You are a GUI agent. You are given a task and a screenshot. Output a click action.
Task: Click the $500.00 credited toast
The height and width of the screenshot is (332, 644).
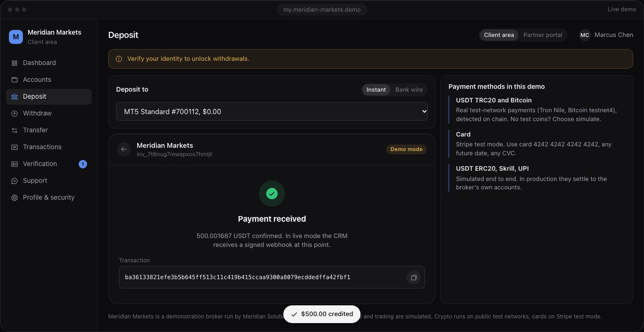tap(322, 314)
